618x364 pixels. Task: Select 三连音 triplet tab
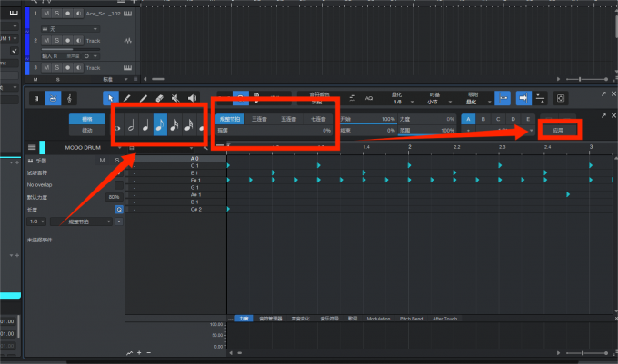coord(259,119)
